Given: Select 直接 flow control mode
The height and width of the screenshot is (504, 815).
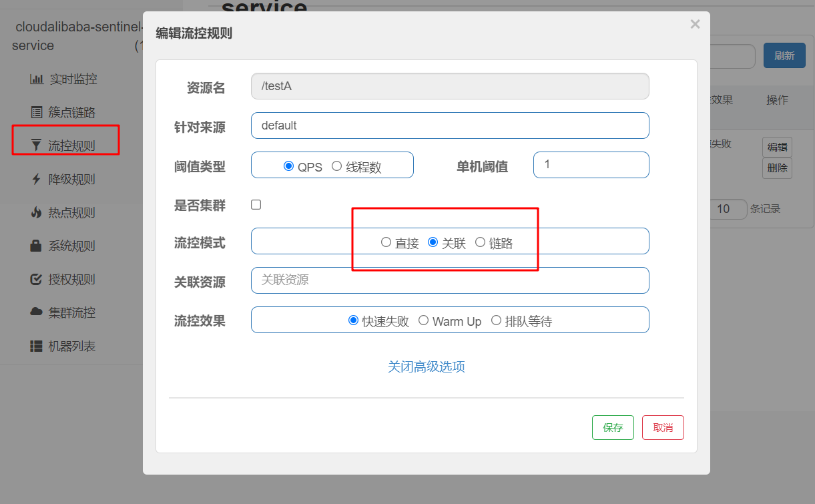Looking at the screenshot, I should point(386,242).
